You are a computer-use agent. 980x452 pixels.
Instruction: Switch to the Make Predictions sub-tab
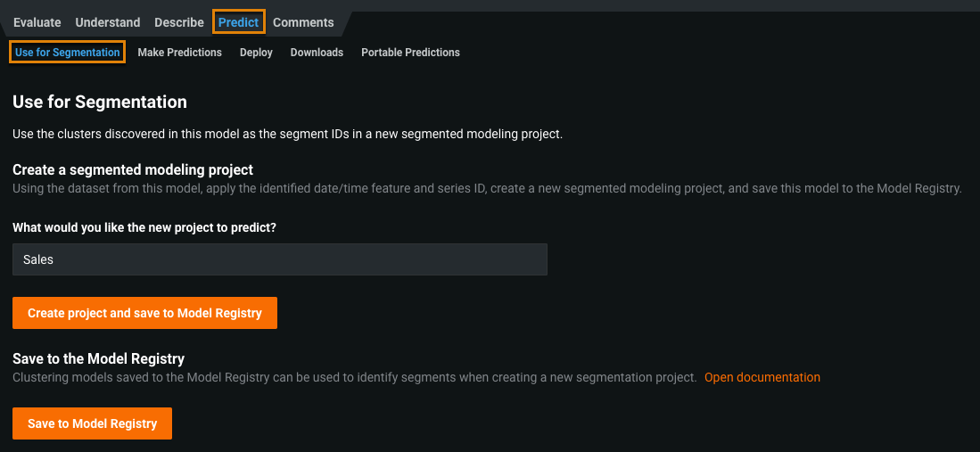(179, 53)
